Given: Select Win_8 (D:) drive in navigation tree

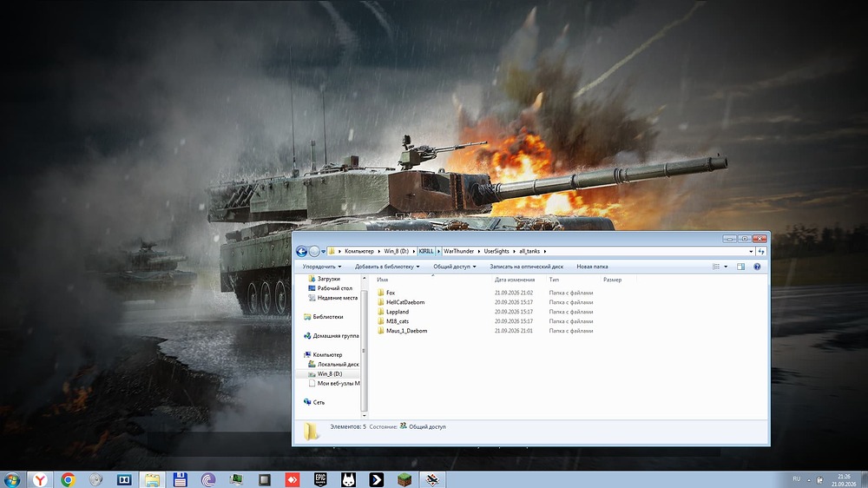Looking at the screenshot, I should point(330,374).
